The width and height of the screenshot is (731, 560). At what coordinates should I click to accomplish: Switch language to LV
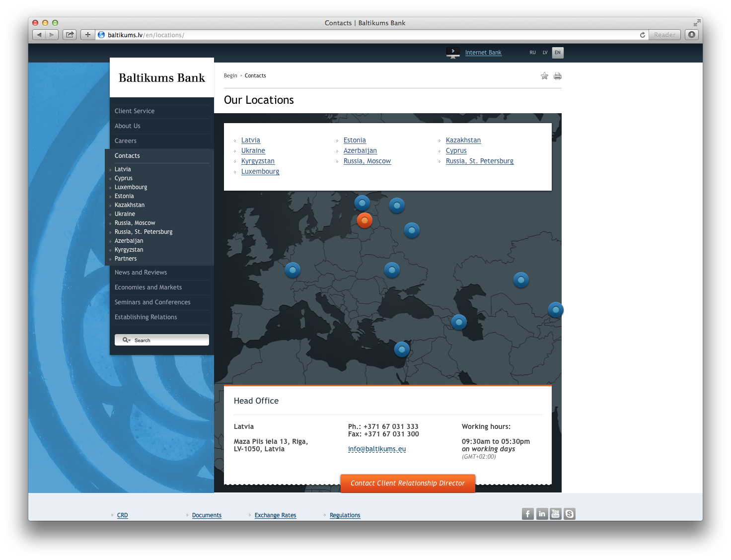545,53
